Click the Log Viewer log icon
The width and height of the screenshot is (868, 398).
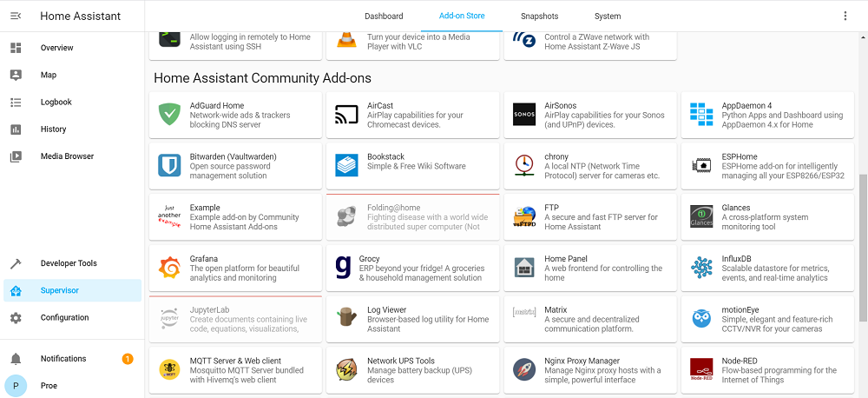346,319
